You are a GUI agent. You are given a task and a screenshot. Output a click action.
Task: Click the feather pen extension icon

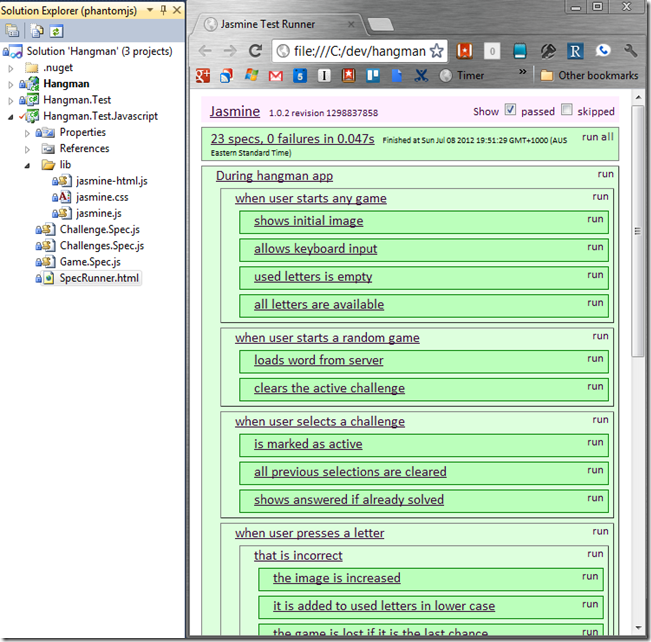tap(548, 51)
